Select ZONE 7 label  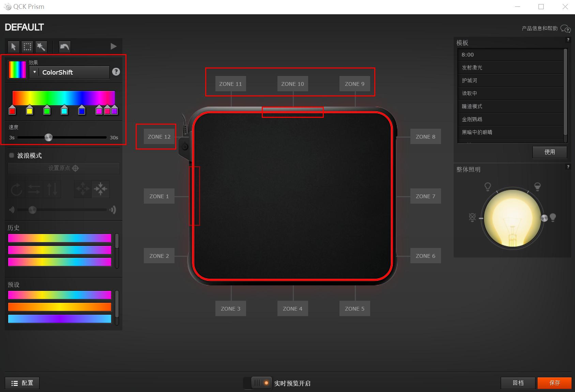pos(426,196)
